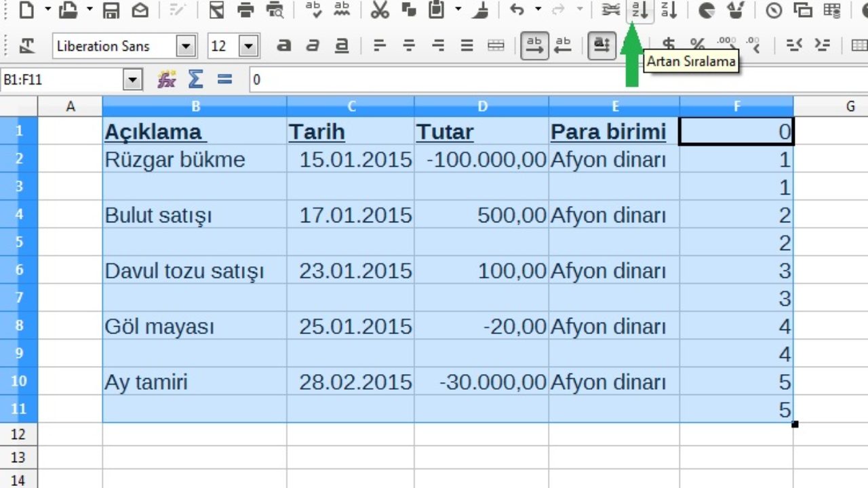
Task: Click the Sort Ascending (Artan Sıralama) icon
Action: point(639,10)
